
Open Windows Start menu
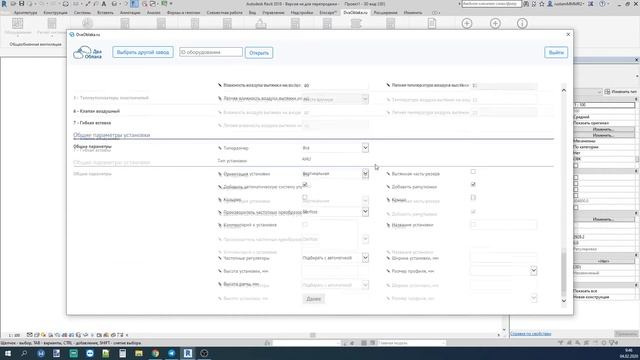7,353
